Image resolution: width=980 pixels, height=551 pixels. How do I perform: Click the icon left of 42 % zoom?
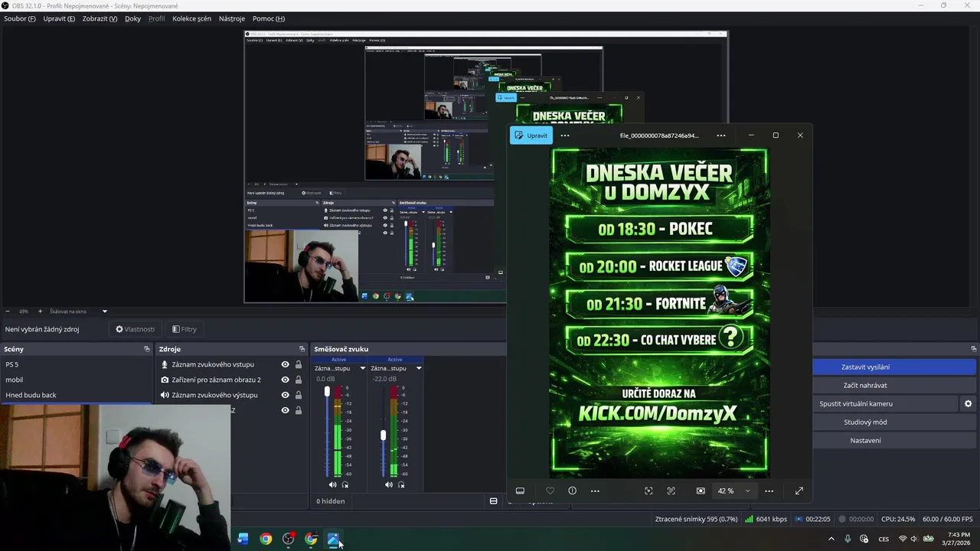point(701,491)
